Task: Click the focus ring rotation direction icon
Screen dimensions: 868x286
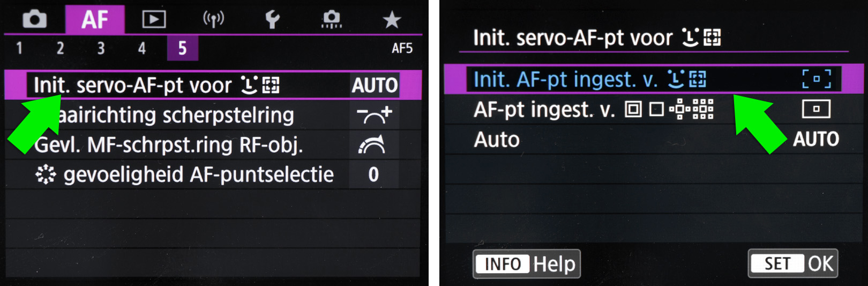Action: coord(375,115)
